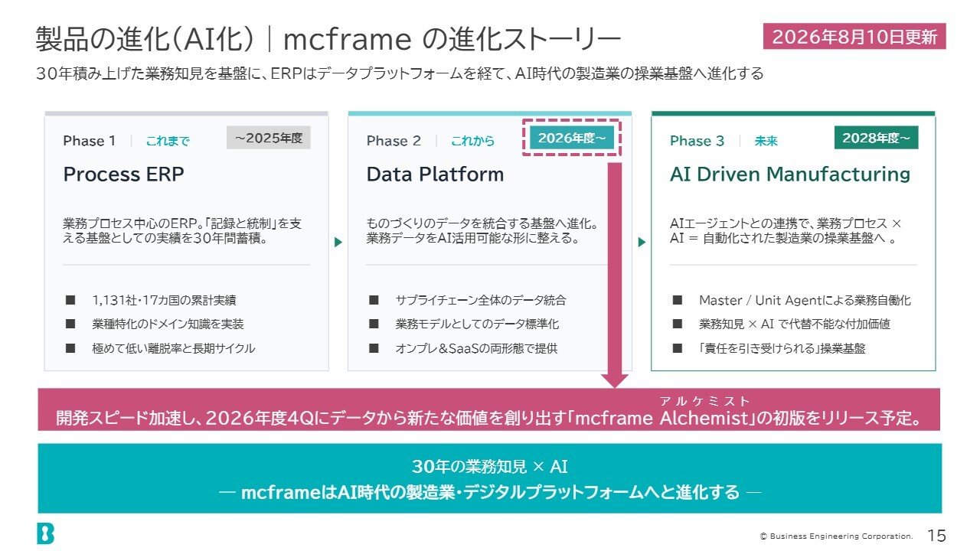Screen dimensions: 980x551
Task: Click the "Phase 2" label
Action: (394, 141)
